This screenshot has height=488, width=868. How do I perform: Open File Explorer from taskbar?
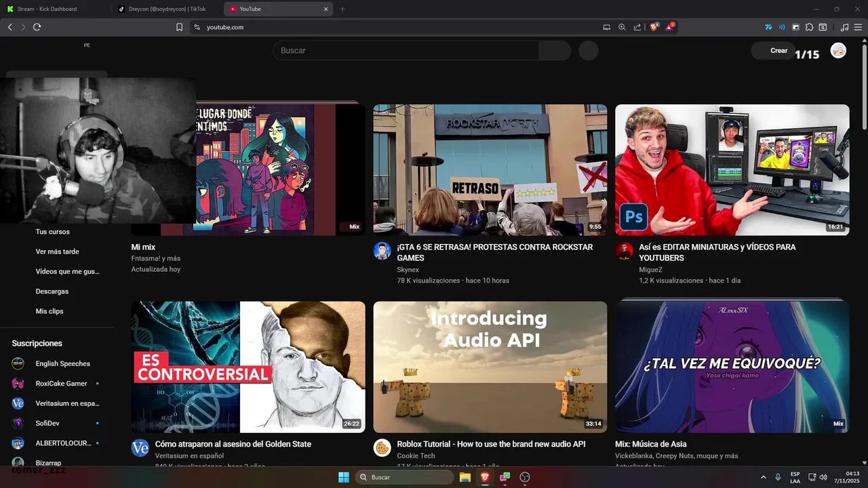click(465, 477)
